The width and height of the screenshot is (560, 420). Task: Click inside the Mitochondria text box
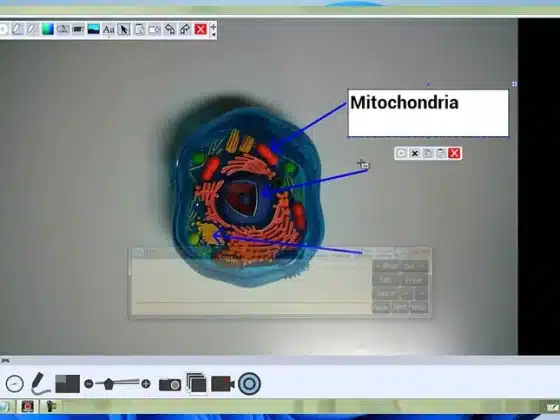click(x=428, y=113)
